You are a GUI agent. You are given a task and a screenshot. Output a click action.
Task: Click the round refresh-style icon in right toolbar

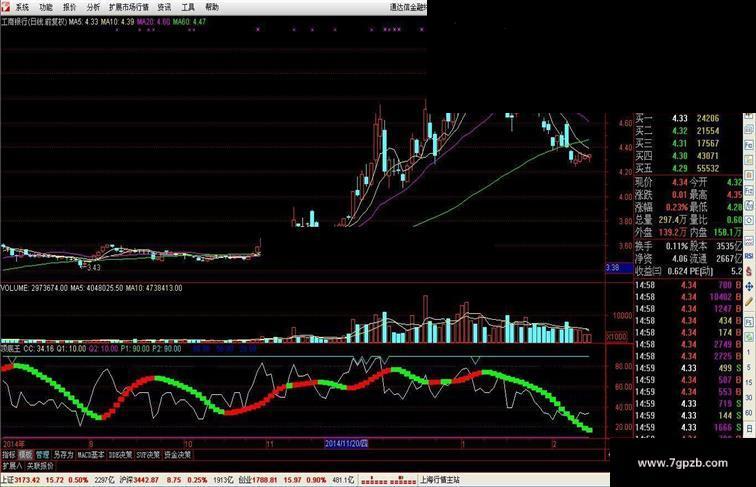[x=749, y=220]
